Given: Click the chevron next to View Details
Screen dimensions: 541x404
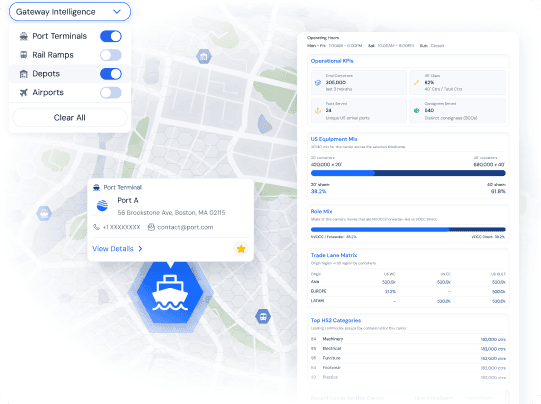Looking at the screenshot, I should [140, 249].
